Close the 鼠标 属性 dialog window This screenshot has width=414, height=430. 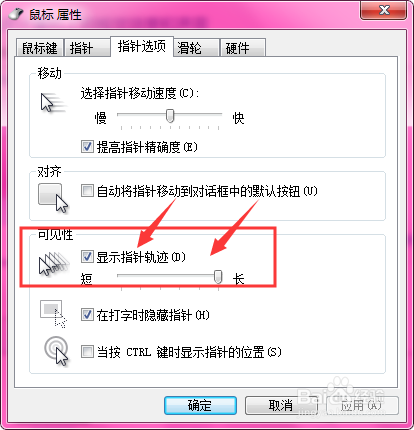pos(384,10)
